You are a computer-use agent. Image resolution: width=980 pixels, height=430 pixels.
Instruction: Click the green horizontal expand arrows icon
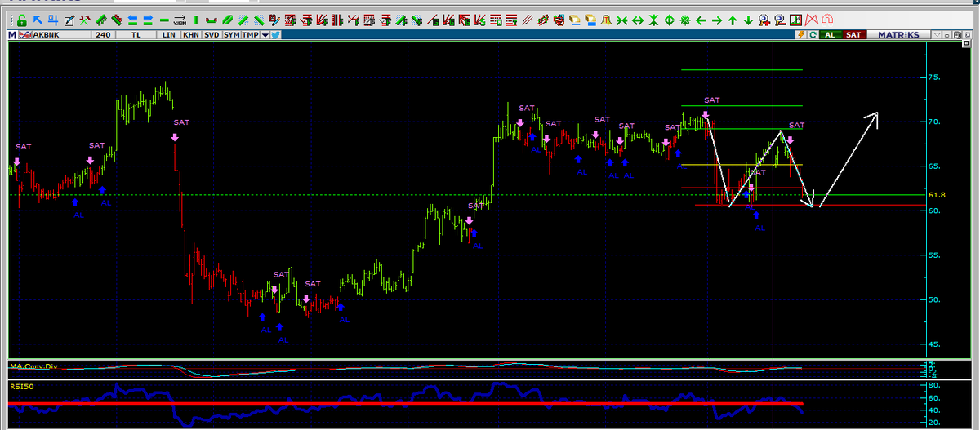[x=637, y=20]
